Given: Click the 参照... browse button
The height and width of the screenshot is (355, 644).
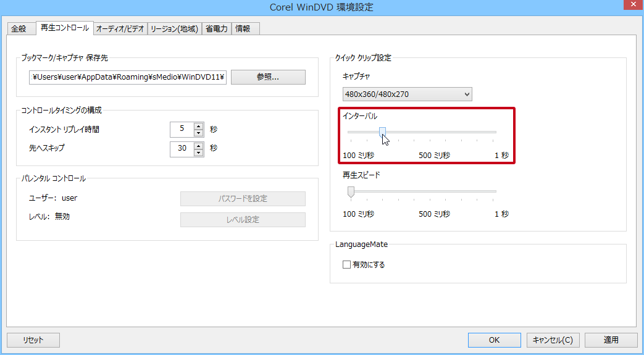Looking at the screenshot, I should click(x=268, y=77).
